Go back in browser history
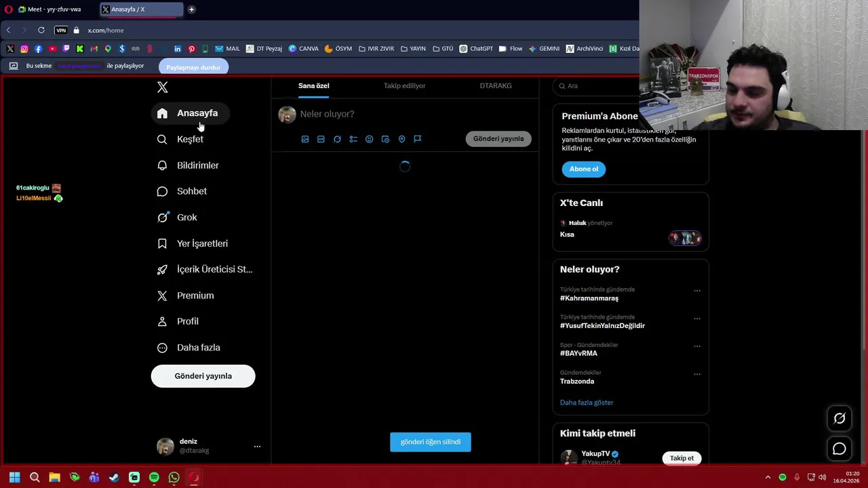Viewport: 868px width, 488px height. (9, 30)
